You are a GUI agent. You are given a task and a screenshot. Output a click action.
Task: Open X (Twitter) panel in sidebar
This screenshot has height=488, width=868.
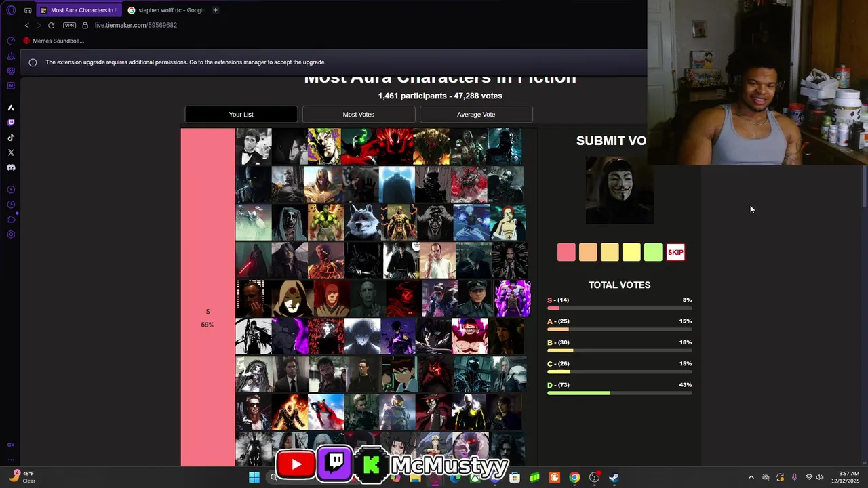[11, 152]
